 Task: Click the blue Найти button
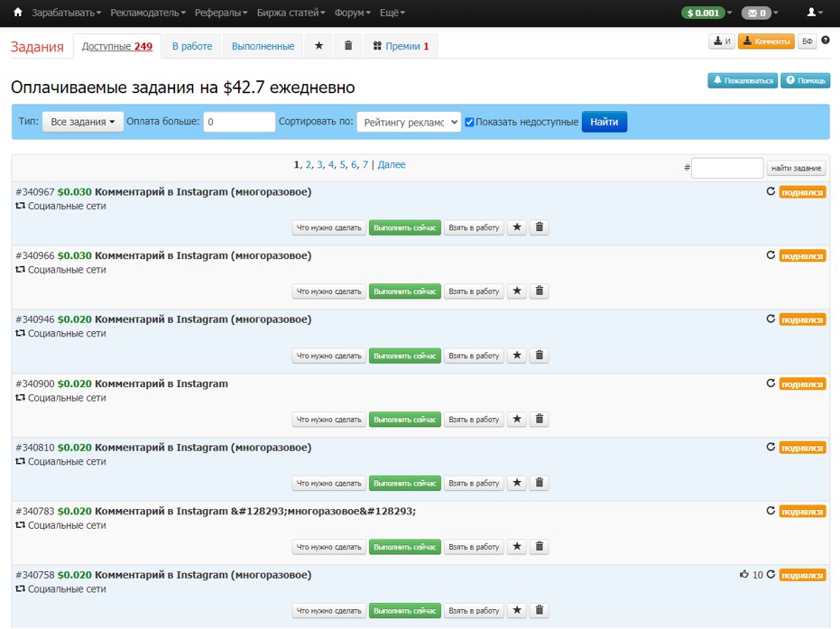[605, 122]
